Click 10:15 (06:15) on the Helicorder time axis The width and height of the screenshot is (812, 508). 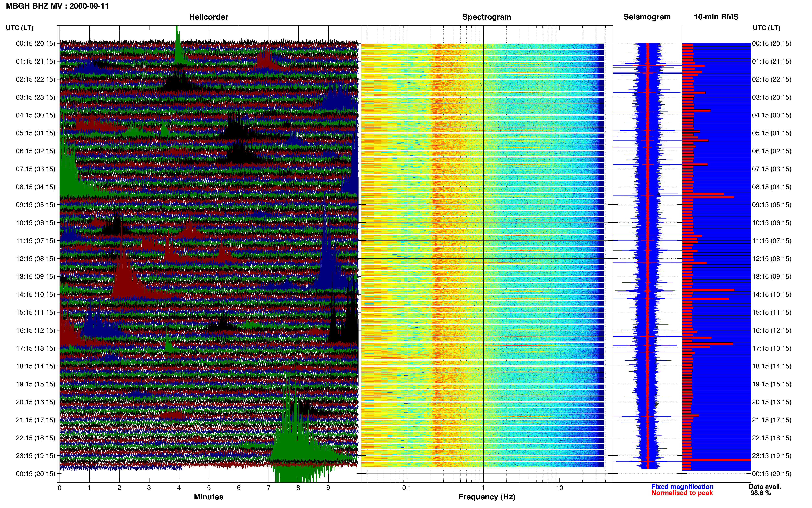[x=36, y=223]
